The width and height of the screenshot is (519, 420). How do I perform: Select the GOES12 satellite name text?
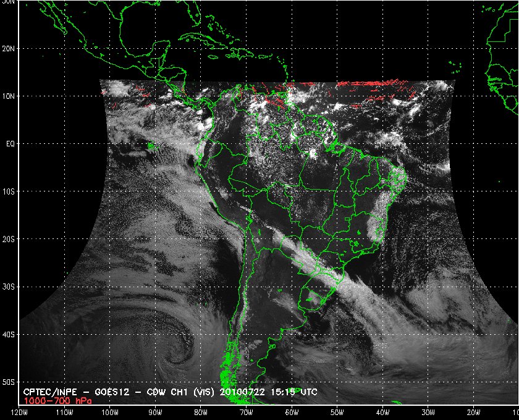point(112,392)
